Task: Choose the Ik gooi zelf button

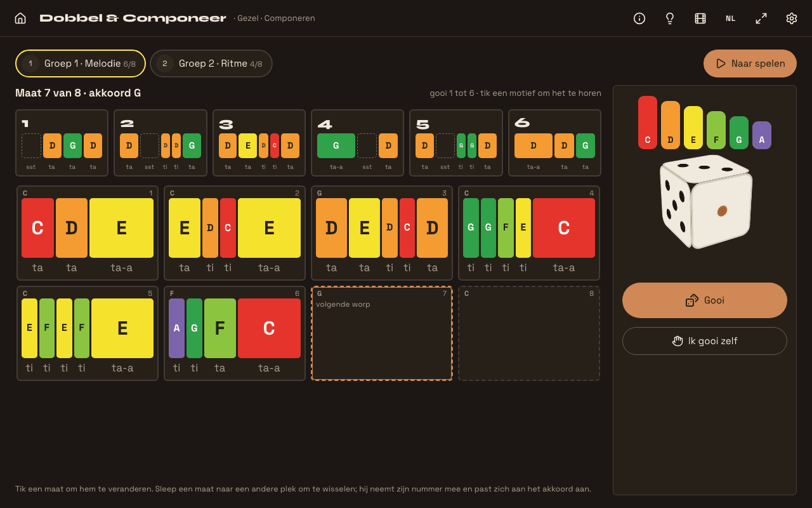Action: [705, 341]
